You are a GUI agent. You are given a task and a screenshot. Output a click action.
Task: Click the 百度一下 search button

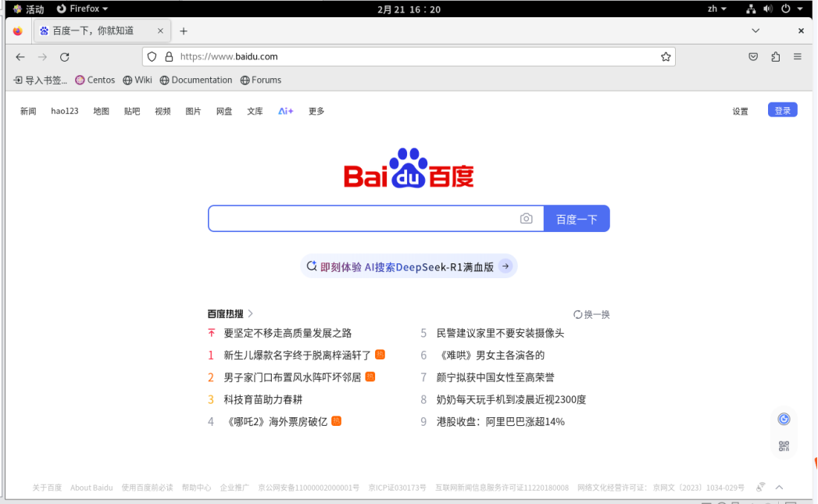pos(577,219)
